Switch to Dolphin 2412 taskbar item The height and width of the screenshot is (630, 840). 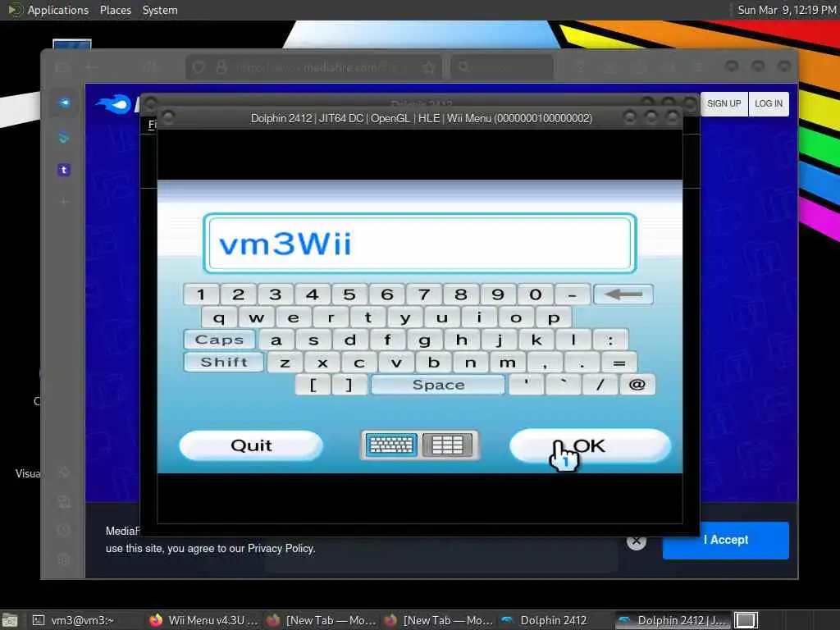(554, 620)
